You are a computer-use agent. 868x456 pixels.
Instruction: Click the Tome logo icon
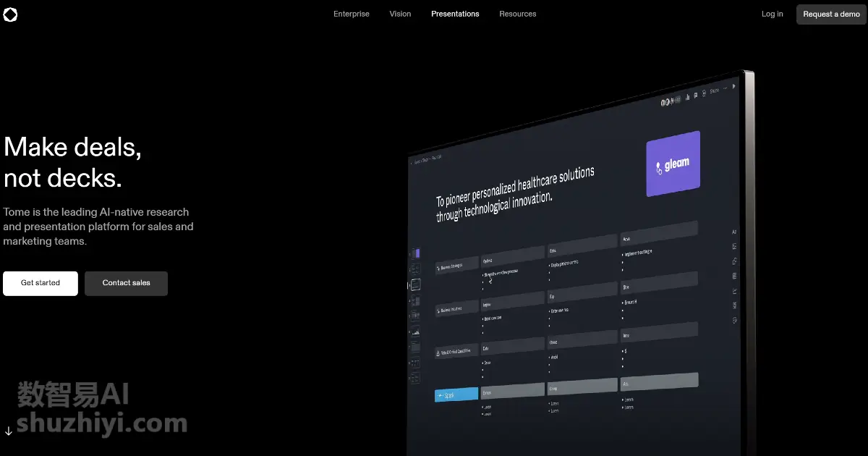pyautogui.click(x=10, y=14)
